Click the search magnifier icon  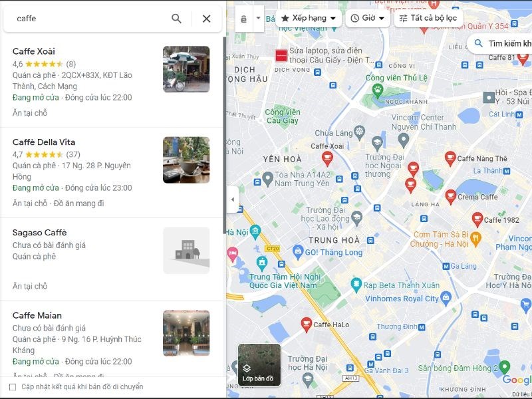tap(176, 19)
